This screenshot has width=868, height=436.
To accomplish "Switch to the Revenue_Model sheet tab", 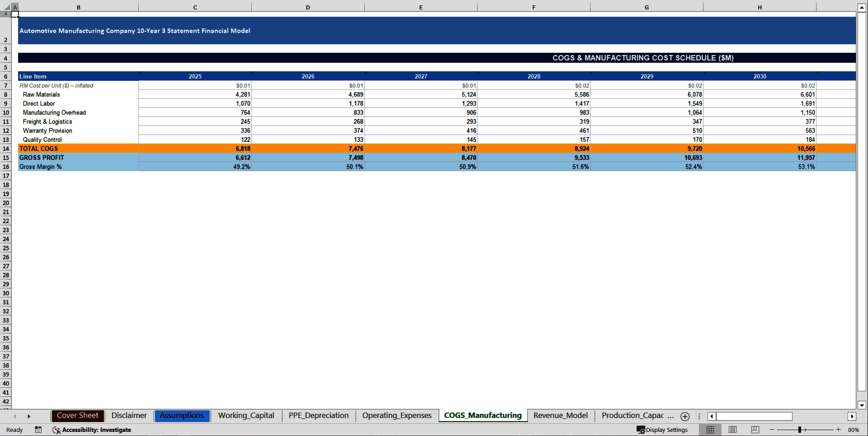I will pos(560,416).
